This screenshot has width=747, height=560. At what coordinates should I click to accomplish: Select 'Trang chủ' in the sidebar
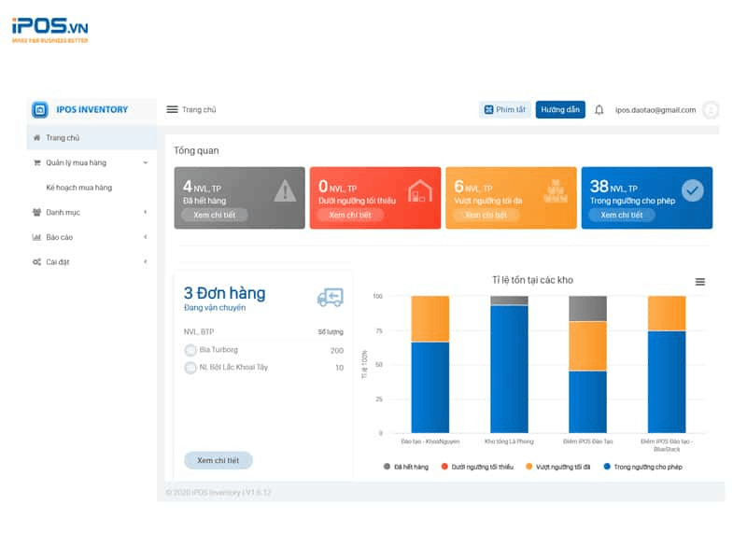[x=63, y=137]
